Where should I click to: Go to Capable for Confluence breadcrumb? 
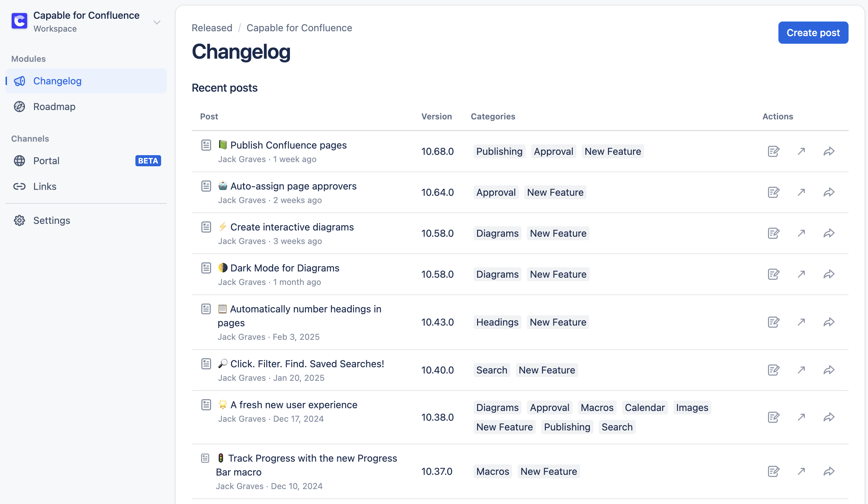tap(299, 28)
